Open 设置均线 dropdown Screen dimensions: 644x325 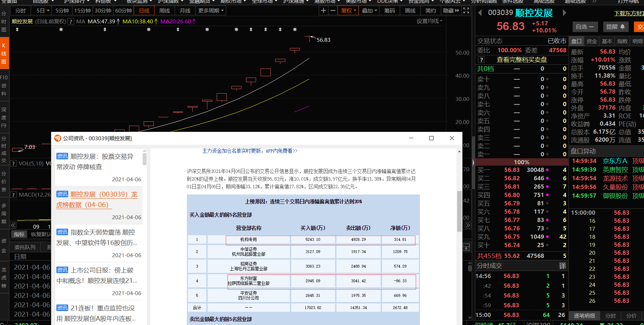429,21
